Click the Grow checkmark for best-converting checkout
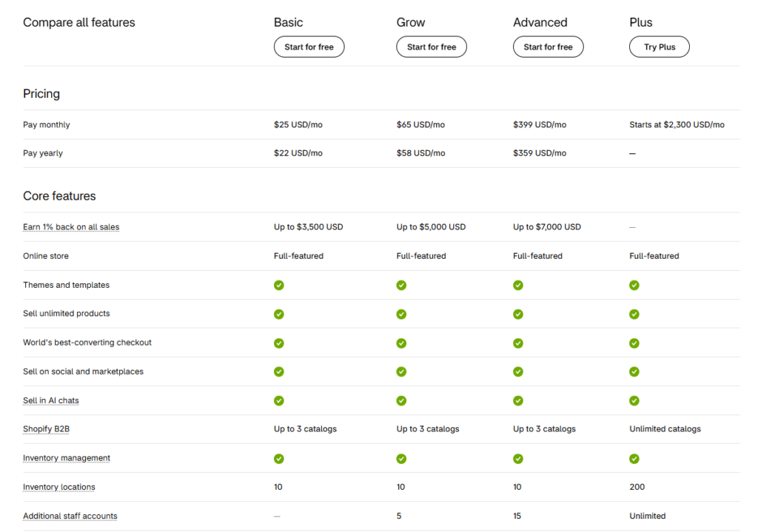 (x=401, y=343)
